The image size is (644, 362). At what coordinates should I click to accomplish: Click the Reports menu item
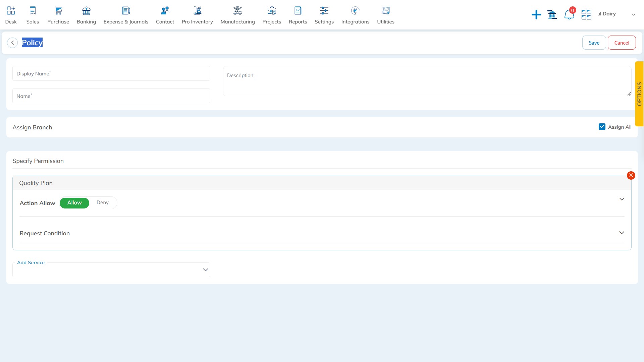pyautogui.click(x=298, y=15)
